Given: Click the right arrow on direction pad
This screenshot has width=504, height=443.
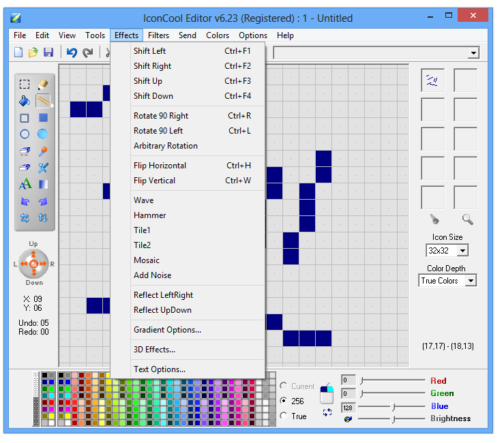Looking at the screenshot, I should click(43, 264).
